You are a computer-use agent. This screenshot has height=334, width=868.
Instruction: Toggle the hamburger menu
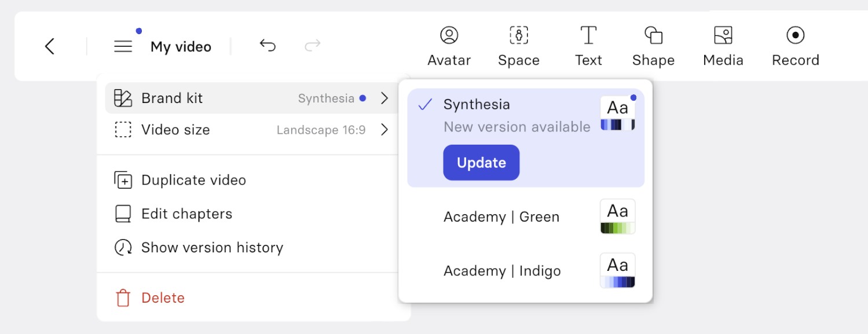pyautogui.click(x=123, y=46)
